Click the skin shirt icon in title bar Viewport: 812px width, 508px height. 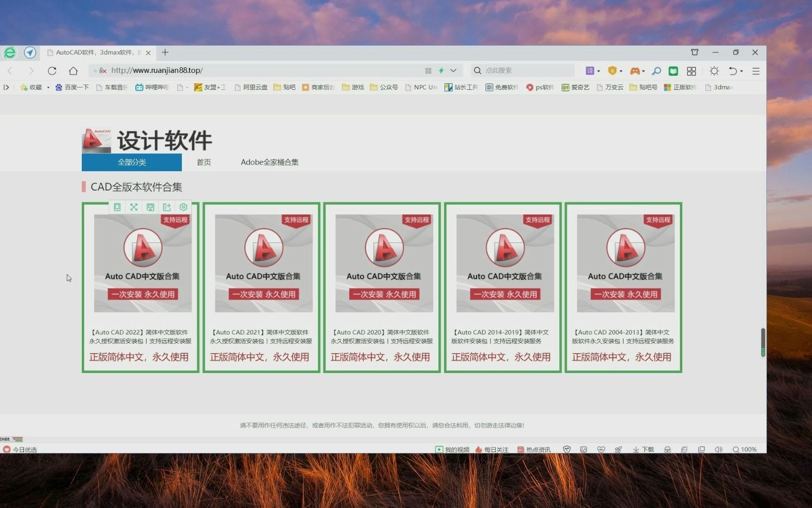(x=695, y=52)
